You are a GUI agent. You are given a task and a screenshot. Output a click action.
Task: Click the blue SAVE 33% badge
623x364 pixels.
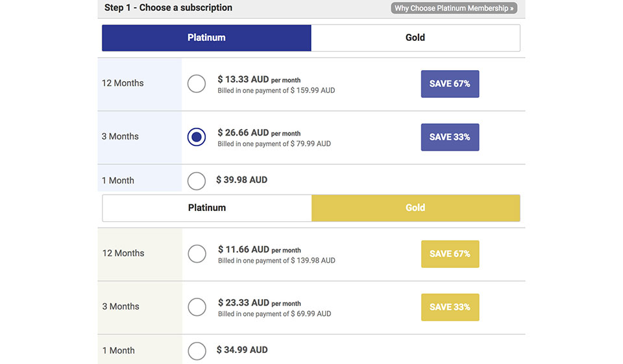tap(450, 137)
